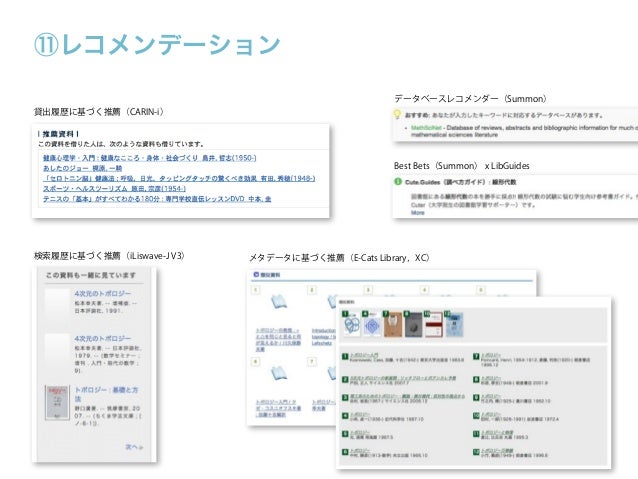
Task: Click green badge 8 in XC result list
Action: [x=476, y=379]
